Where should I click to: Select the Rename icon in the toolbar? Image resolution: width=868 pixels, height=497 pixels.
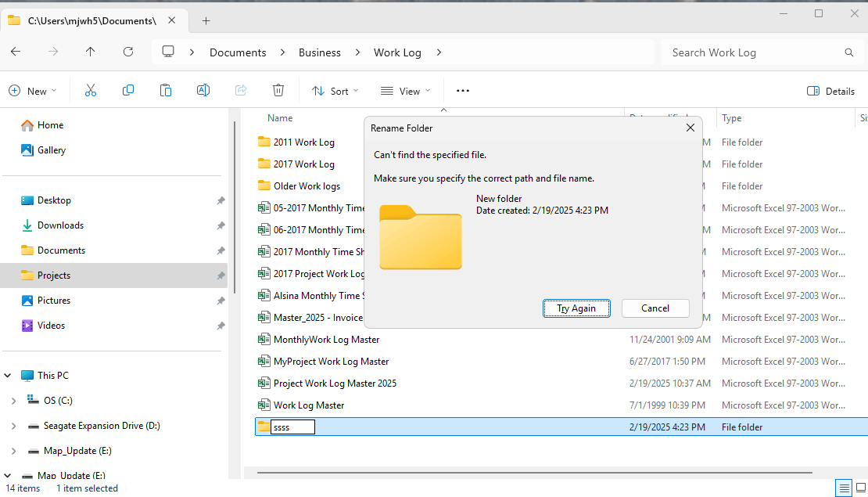203,90
